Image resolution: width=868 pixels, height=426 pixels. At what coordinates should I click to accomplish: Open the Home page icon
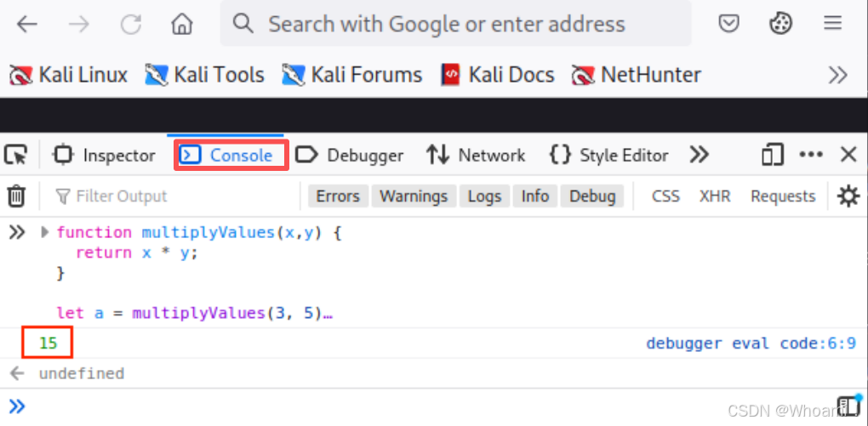point(182,23)
